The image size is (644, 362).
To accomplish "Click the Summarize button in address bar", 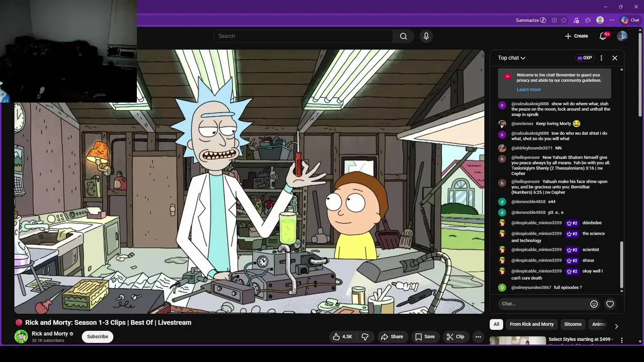I will coord(531,20).
